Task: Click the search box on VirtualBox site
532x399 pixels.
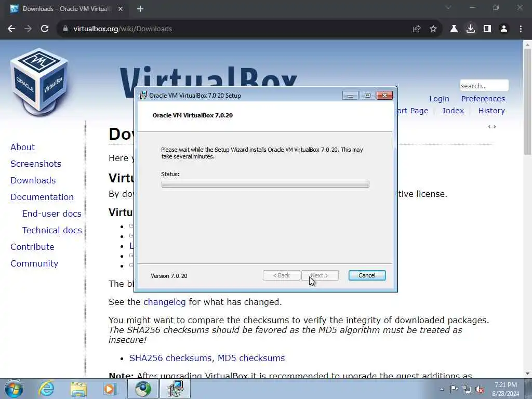Action: pyautogui.click(x=484, y=86)
